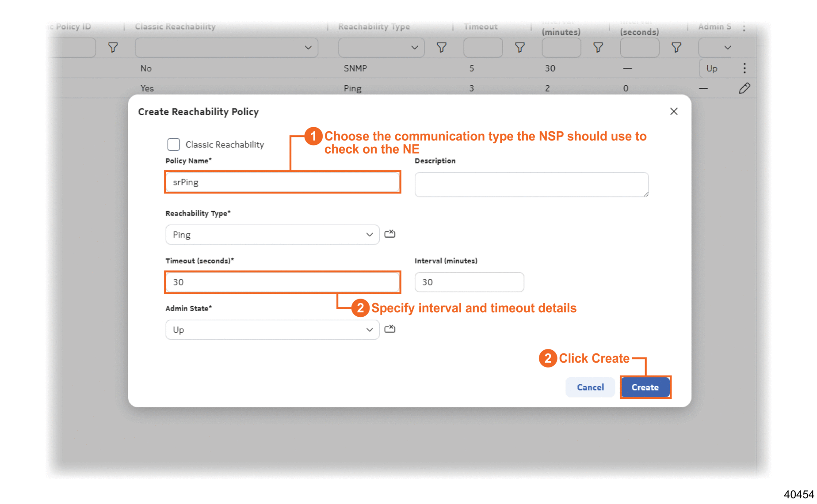The width and height of the screenshot is (817, 504).
Task: Click the Reachability Type filter funnel icon
Action: [441, 48]
